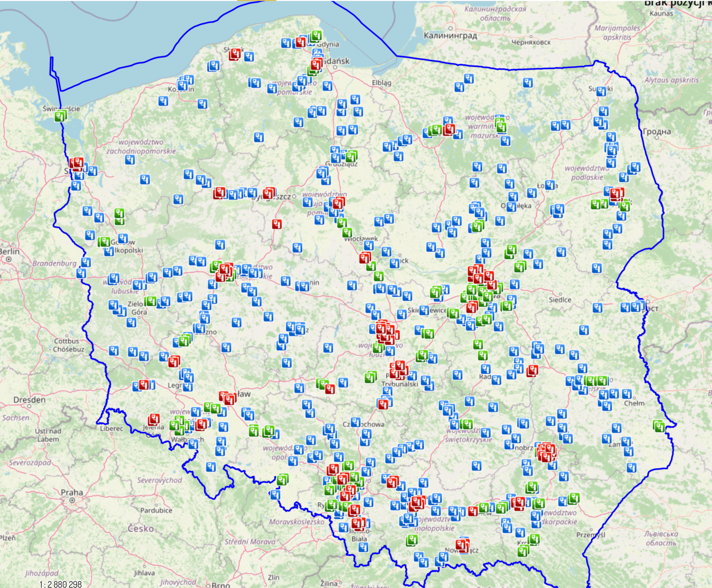Select the blue marker on Zamość label
This screenshot has width=712, height=588.
tap(626, 441)
